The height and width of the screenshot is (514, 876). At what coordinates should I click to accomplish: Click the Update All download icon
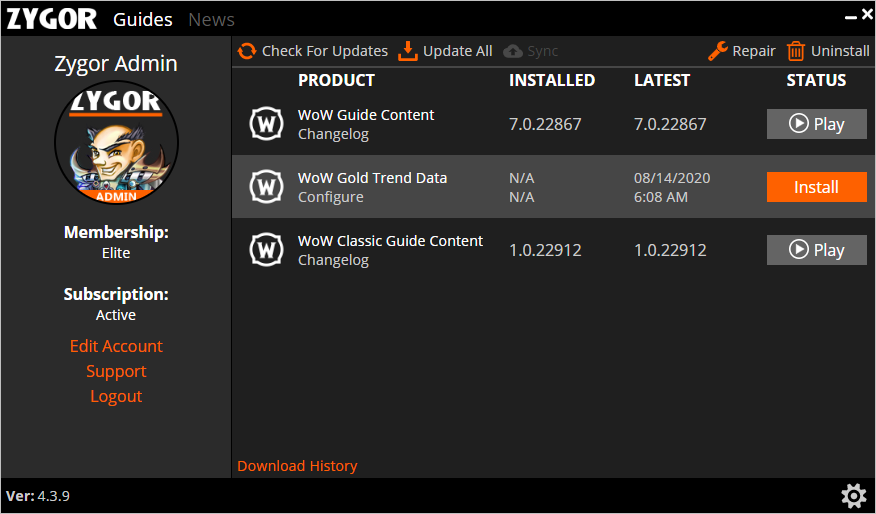(x=408, y=51)
